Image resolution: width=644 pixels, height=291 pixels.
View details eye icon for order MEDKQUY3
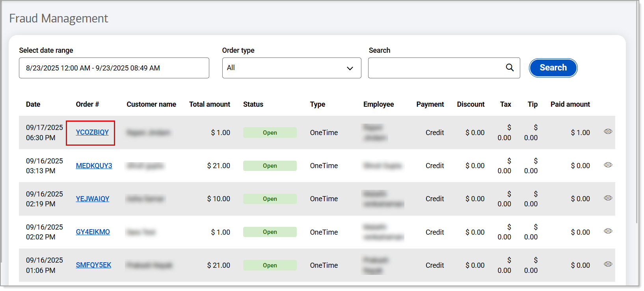(608, 165)
